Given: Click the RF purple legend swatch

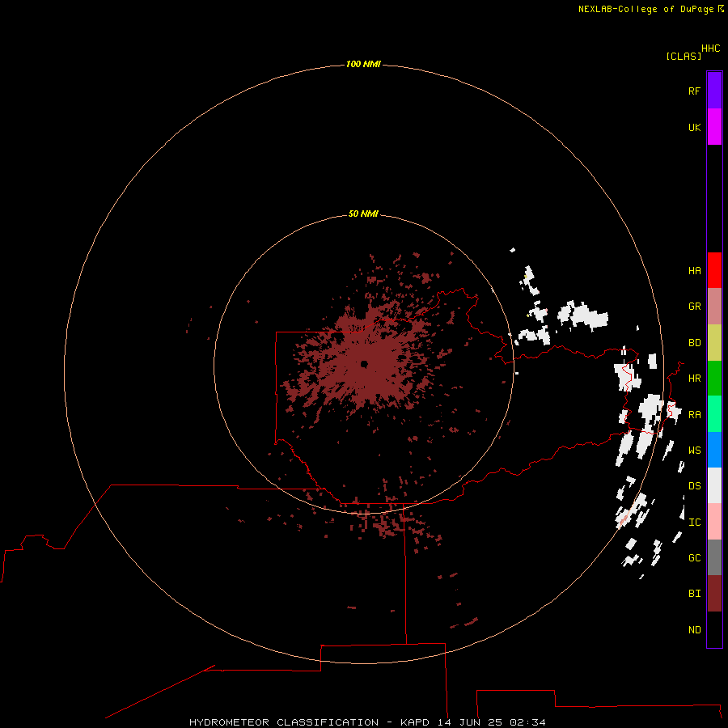Looking at the screenshot, I should point(714,91).
